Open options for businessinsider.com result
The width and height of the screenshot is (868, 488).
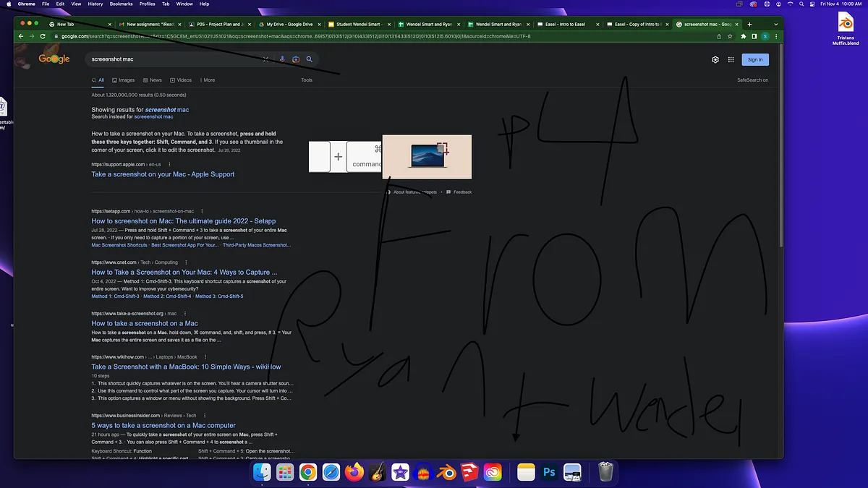[x=205, y=416]
